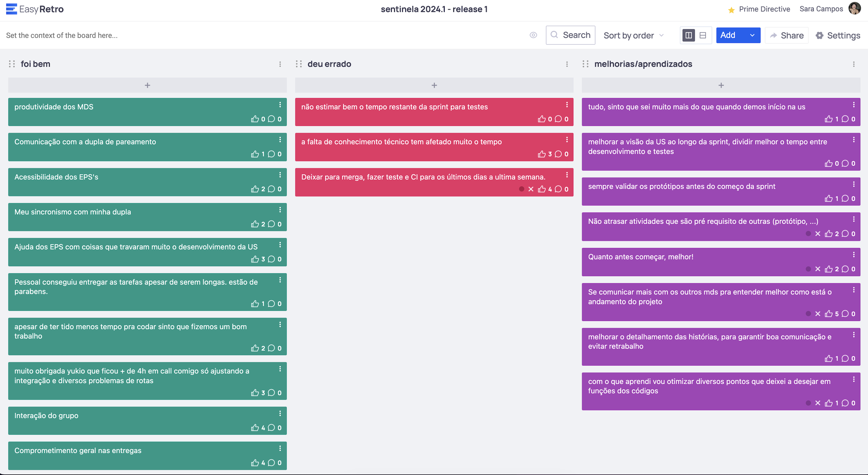Like the 'com o que aprendi vou otimizar' card

tap(829, 403)
